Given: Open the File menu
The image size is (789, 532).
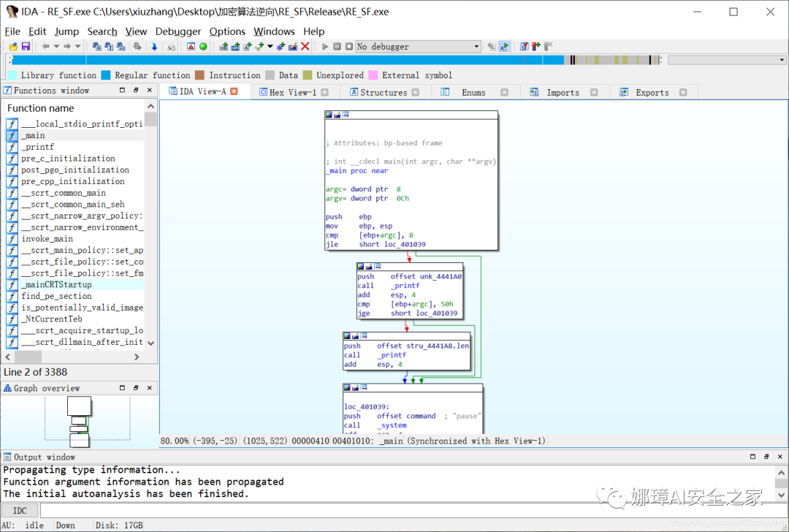Looking at the screenshot, I should click(12, 31).
